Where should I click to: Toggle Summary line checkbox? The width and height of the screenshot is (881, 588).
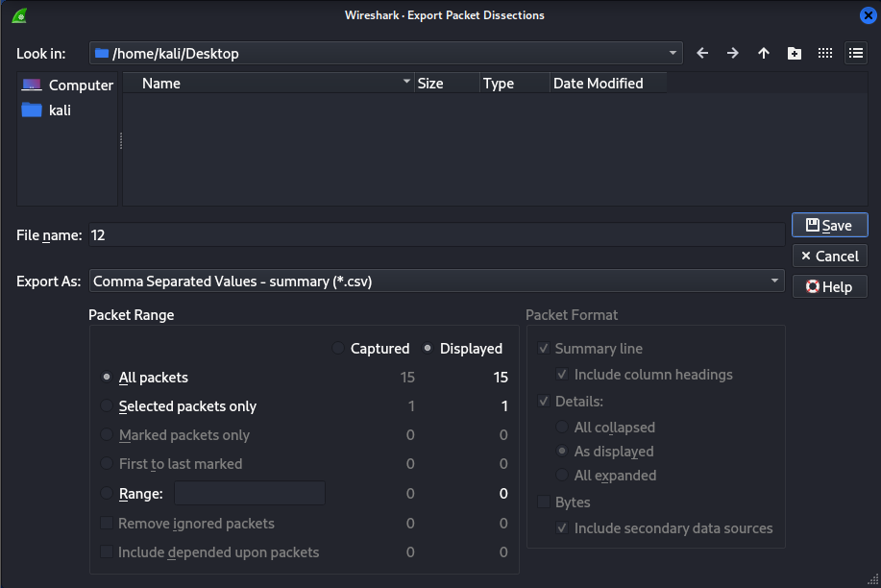544,349
